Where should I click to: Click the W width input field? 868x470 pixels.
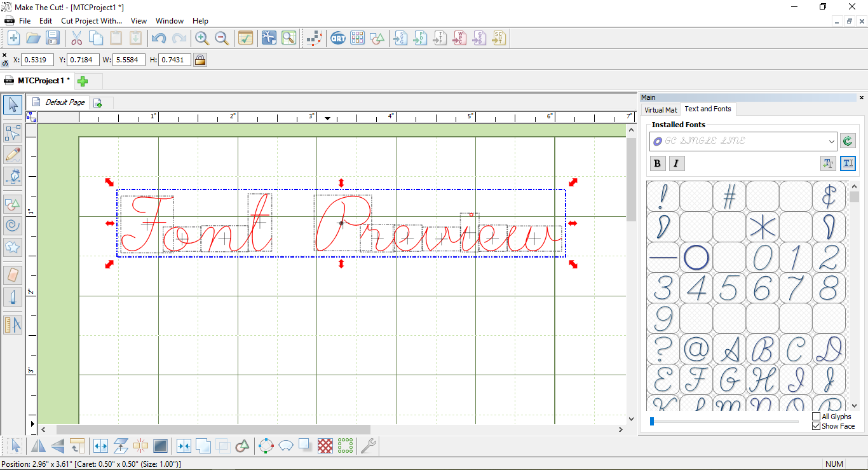point(130,60)
